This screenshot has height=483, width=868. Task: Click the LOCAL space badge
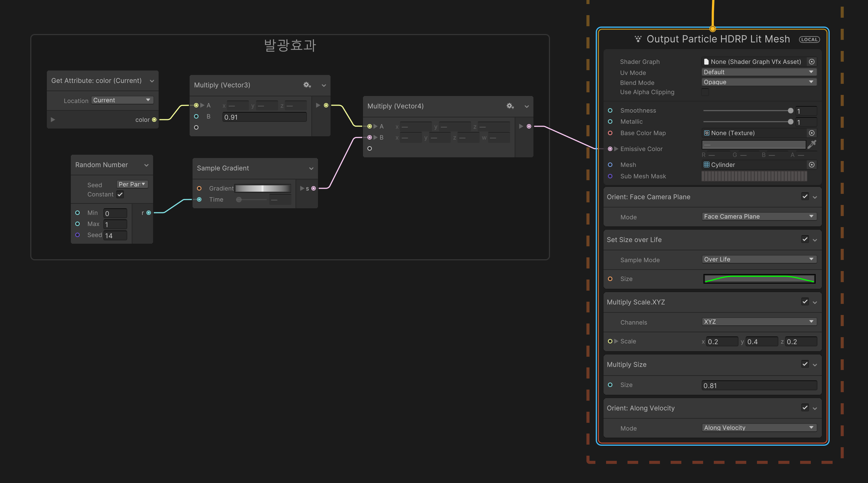pyautogui.click(x=809, y=40)
